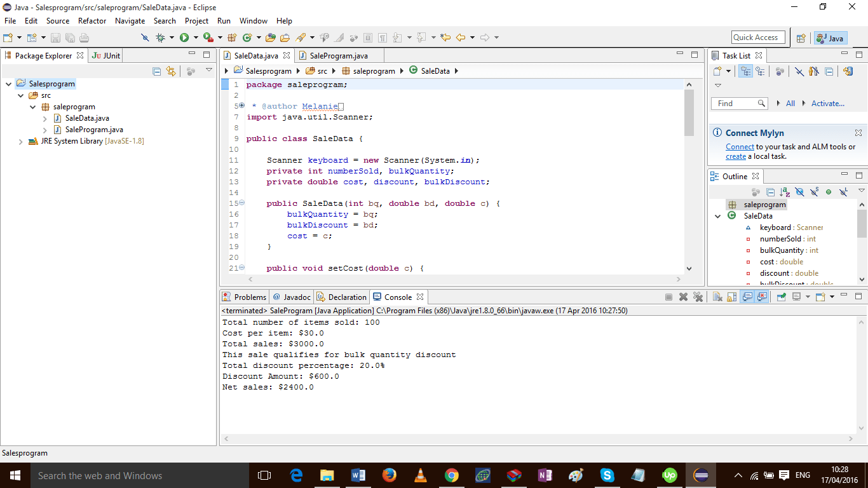Click Pin Console icon
868x488 pixels.
(x=782, y=297)
